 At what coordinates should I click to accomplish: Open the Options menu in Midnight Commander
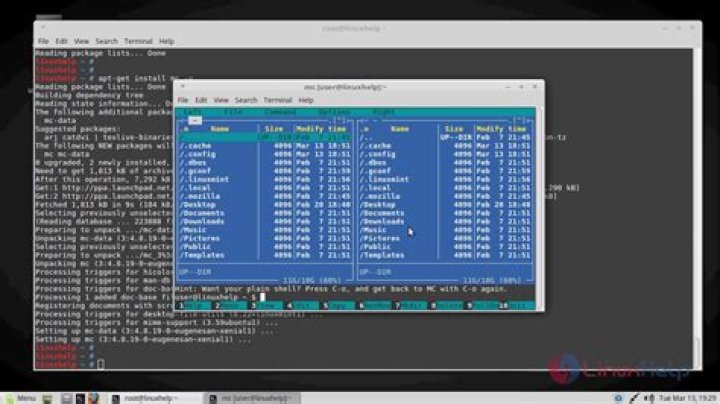pos(334,112)
